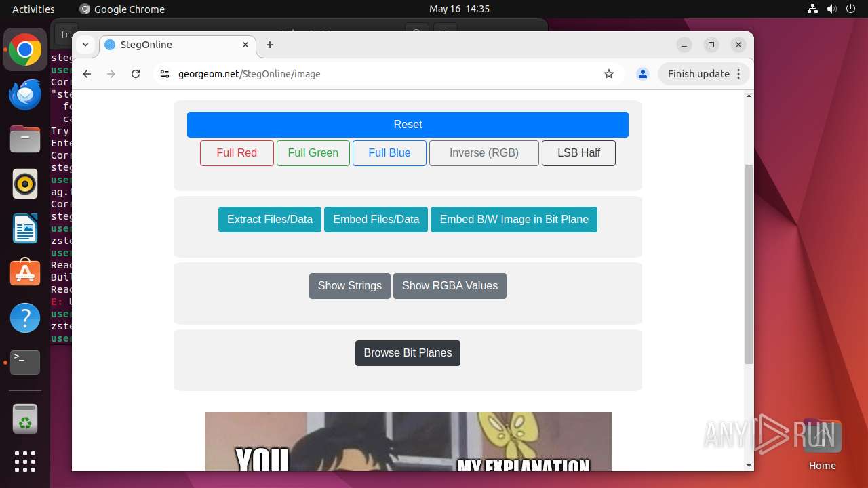Open the clock and calendar at May 16 14:35
The image size is (868, 488).
[459, 9]
